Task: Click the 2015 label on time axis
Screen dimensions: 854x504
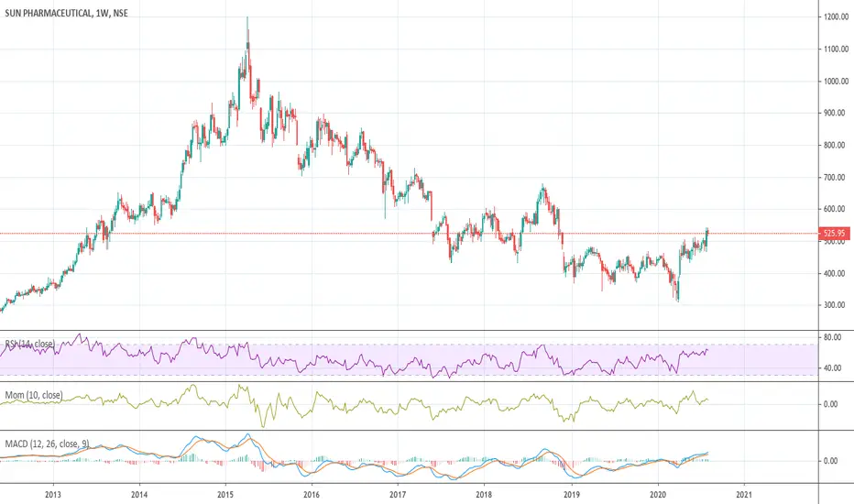Action: (225, 495)
